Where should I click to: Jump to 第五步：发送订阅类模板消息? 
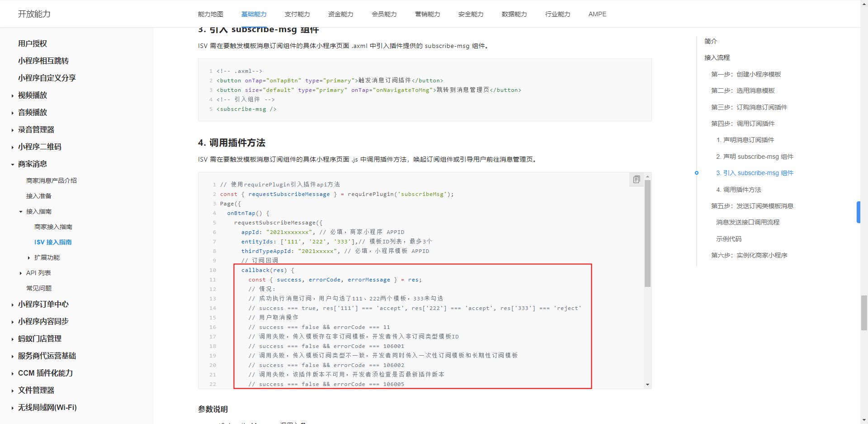coord(752,206)
